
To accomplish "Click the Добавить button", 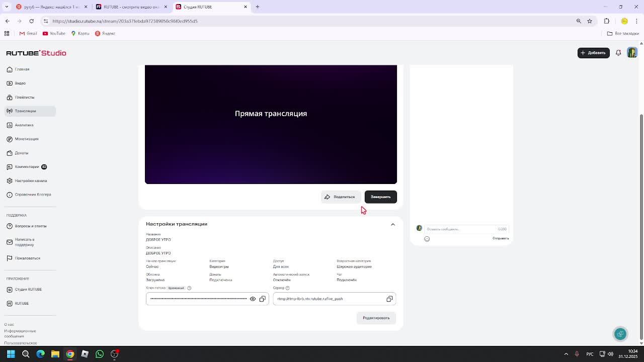I will [593, 53].
